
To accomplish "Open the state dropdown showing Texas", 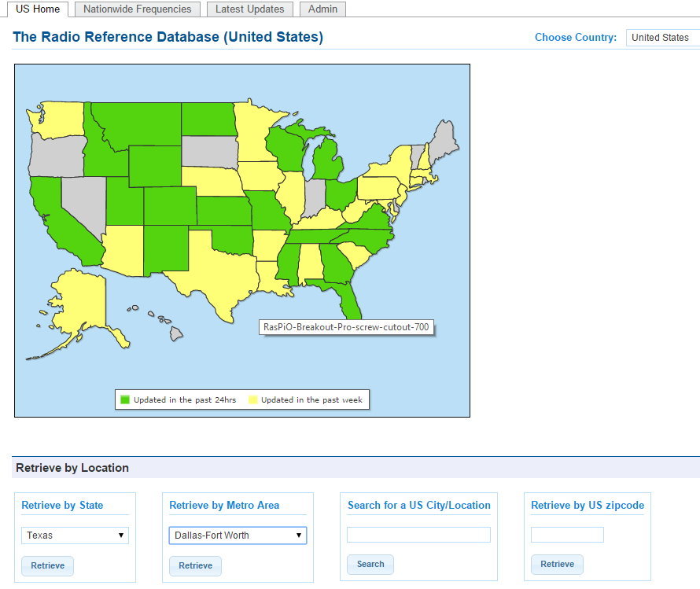I will (75, 536).
